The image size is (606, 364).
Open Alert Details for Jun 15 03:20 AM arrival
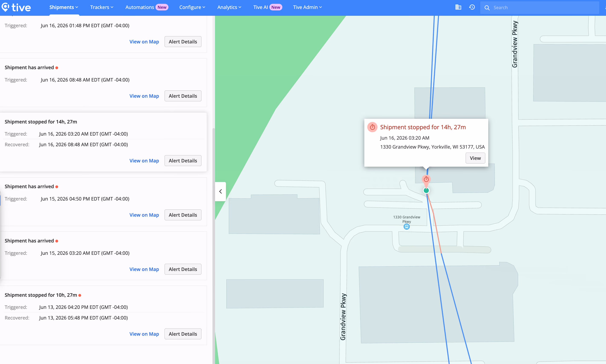click(183, 269)
